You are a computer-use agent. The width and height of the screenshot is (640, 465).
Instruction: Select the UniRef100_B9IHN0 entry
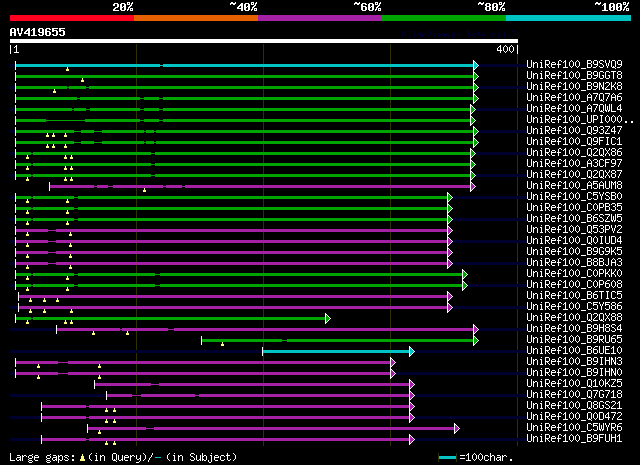point(574,373)
